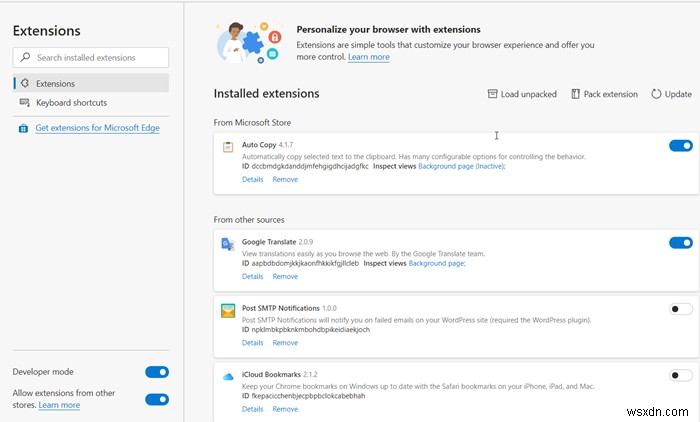This screenshot has width=700, height=422.
Task: Turn off Developer mode switch
Action: point(157,372)
